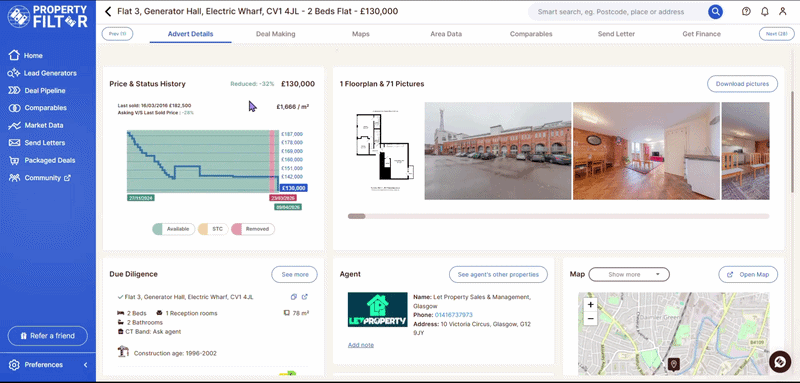Click the 23/03/2026 chart date marker
800x383 pixels.
tap(283, 197)
